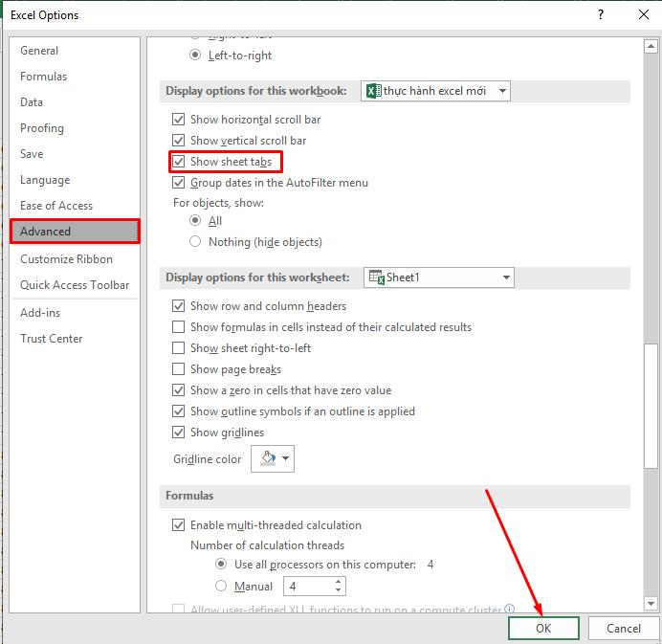This screenshot has width=662, height=644.
Task: Select the Advanced category
Action: pyautogui.click(x=75, y=232)
